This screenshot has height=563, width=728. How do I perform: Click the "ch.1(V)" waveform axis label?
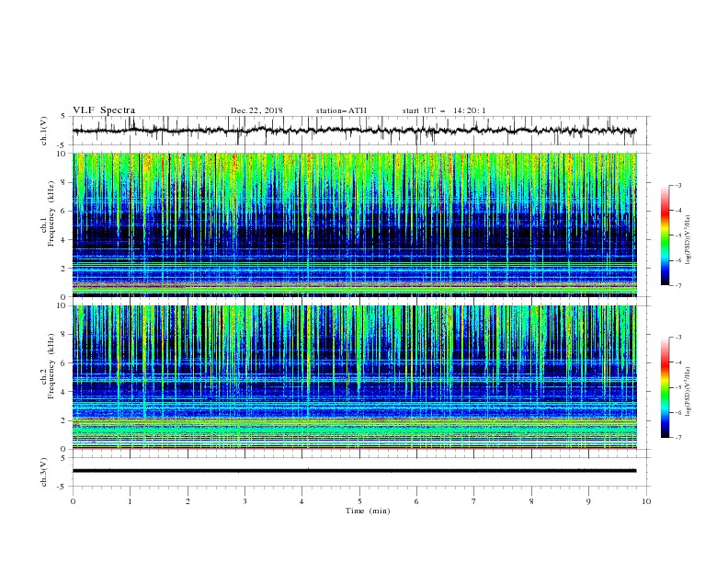(x=44, y=131)
